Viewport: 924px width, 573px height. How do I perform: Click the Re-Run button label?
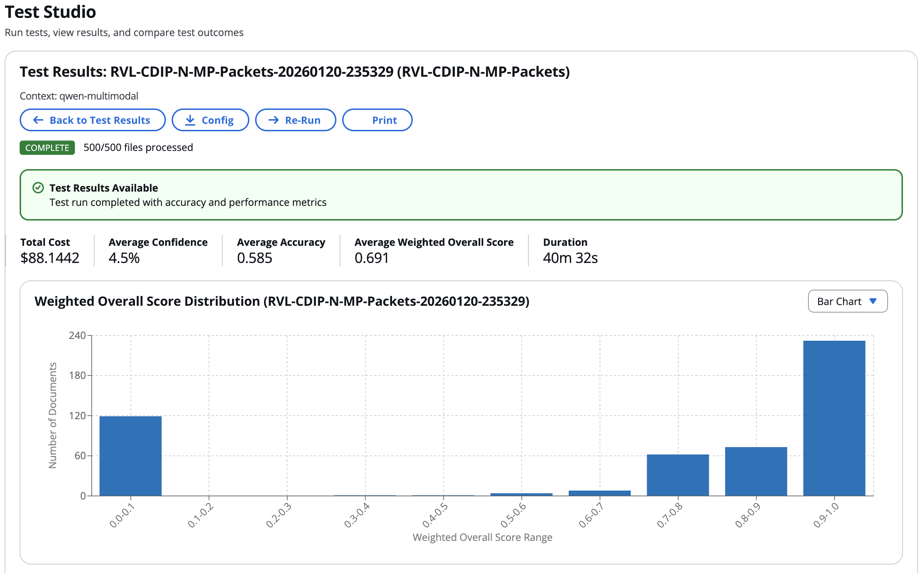coord(302,120)
